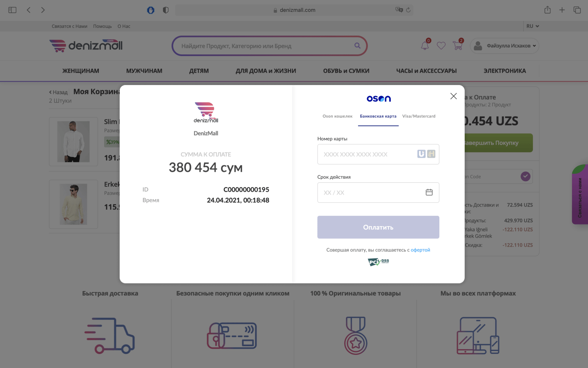Click the original goods medal icon
Screen dimensions: 588x368
coord(356,336)
